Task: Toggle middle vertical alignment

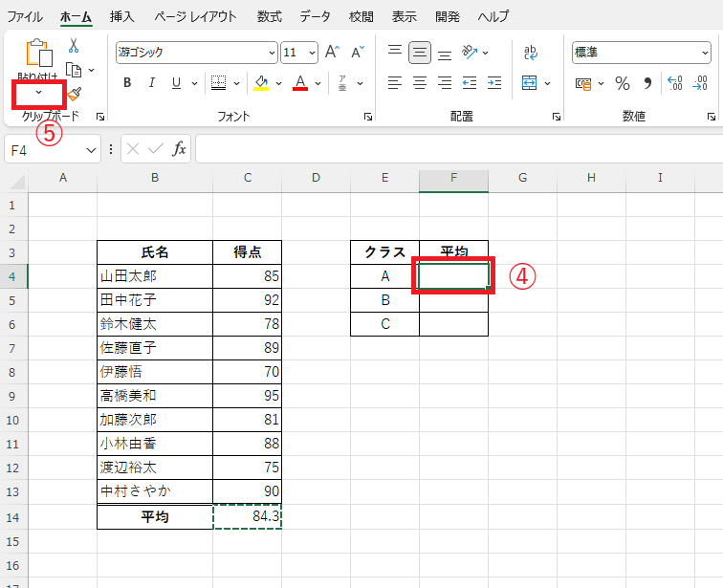Action: (x=420, y=53)
